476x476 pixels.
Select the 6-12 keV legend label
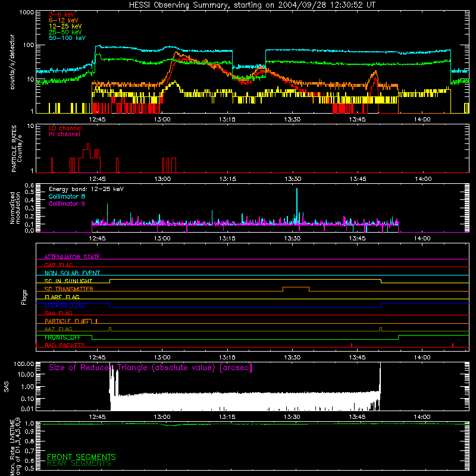coord(64,20)
